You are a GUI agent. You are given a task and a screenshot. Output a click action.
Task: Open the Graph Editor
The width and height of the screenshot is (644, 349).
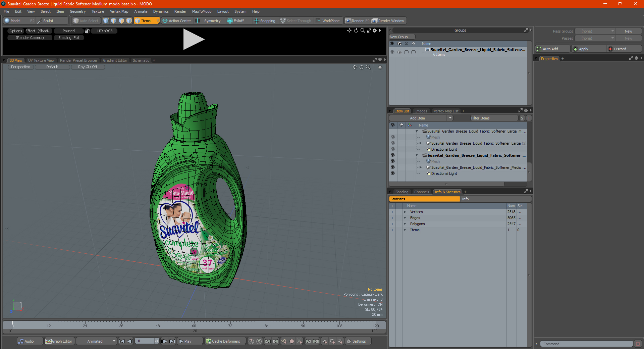pos(59,341)
